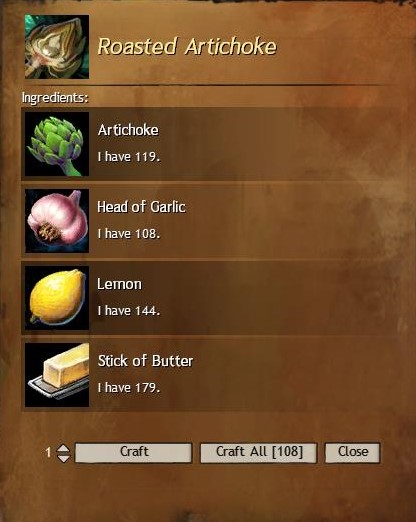Click the craft quantity number field
This screenshot has width=416, height=522.
click(48, 452)
